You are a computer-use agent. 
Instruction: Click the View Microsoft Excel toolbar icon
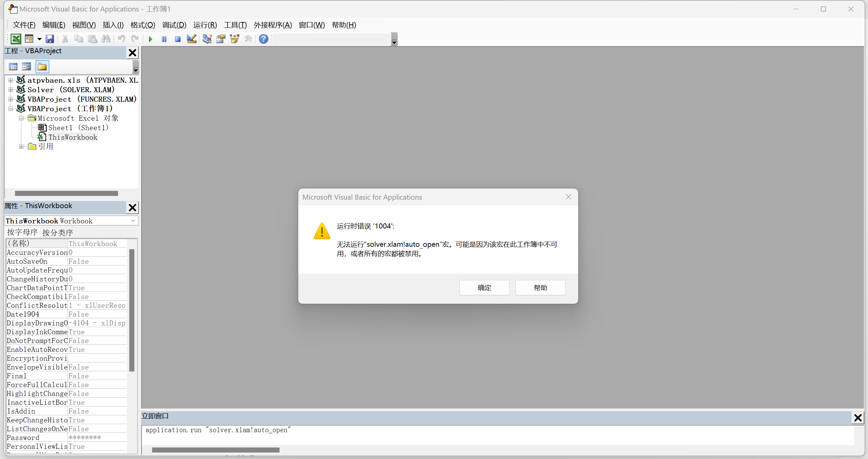click(16, 39)
